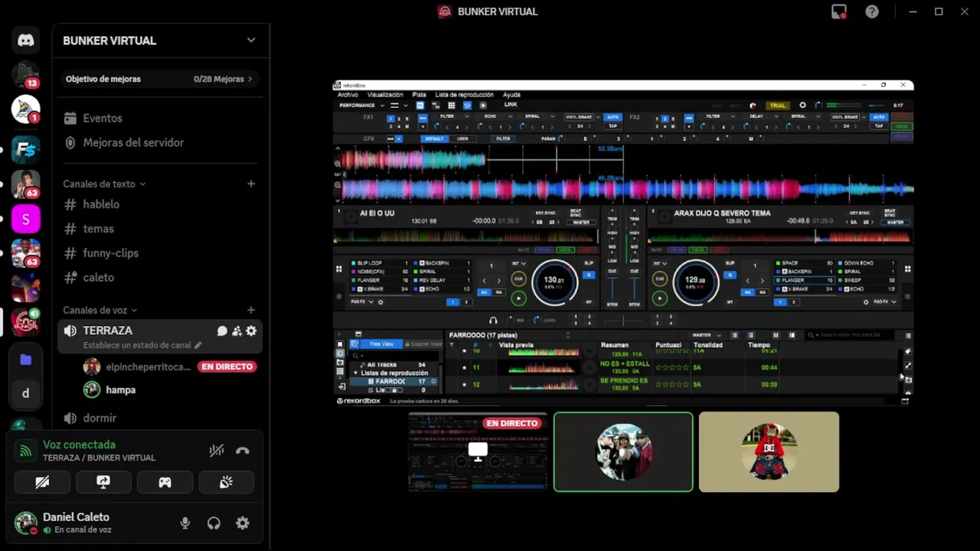Open Objetivo de mejoras 0/28 Mejoras

click(159, 79)
